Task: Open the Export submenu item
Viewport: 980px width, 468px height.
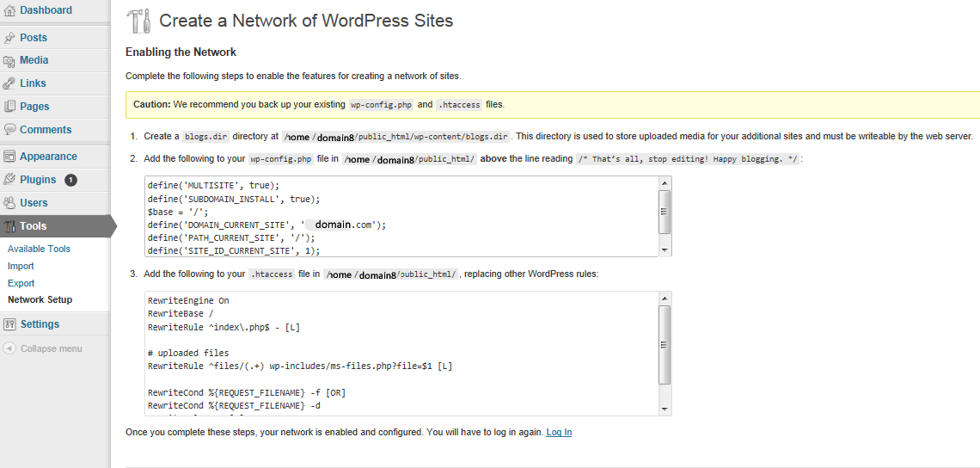Action: 21,283
